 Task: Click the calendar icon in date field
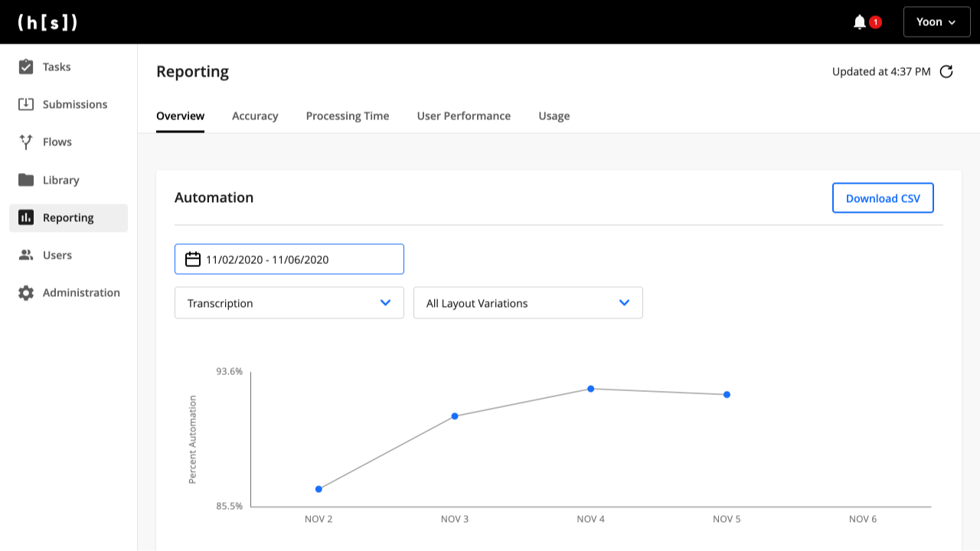coord(193,259)
